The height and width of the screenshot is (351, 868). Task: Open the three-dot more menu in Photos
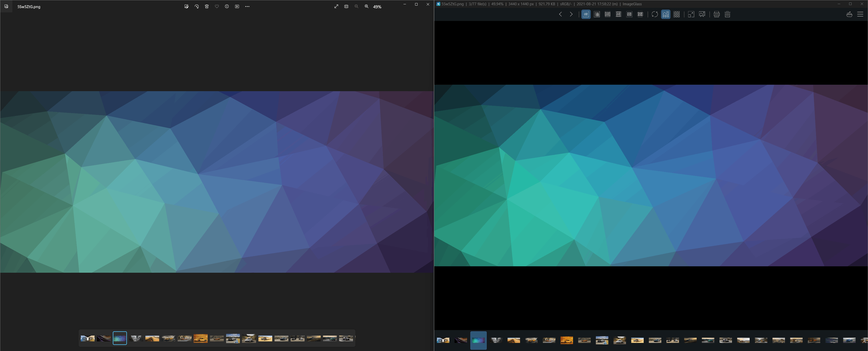[x=247, y=6]
